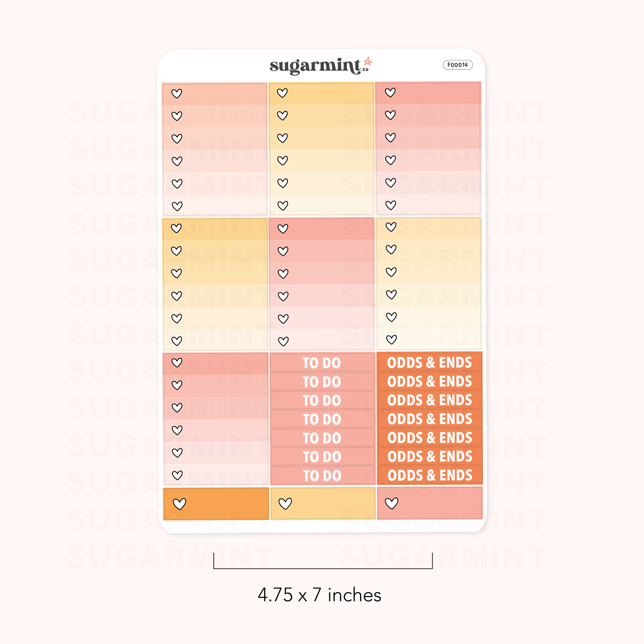Click the star icon beside the sugarmint logo
Viewport: 644px width, 644px height.
[368, 62]
